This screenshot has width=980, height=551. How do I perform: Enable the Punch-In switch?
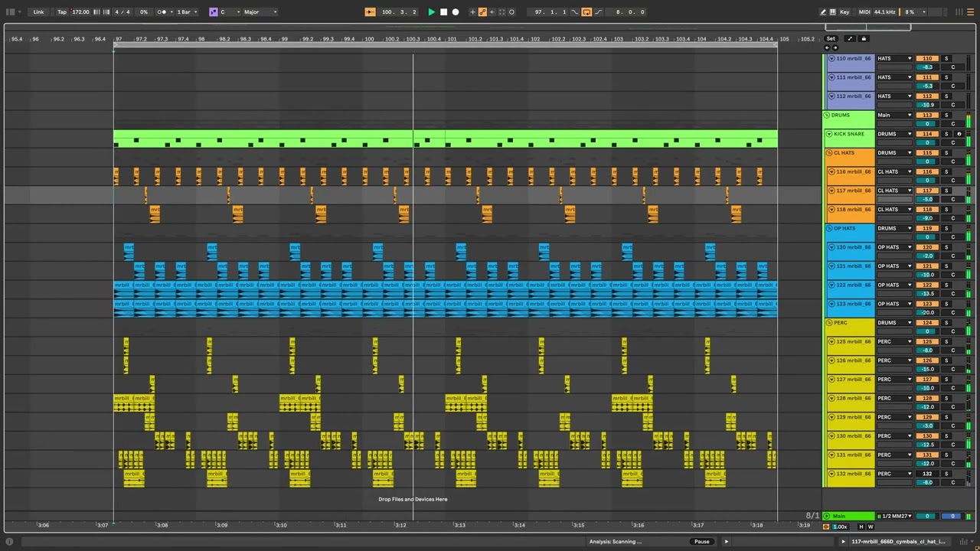click(x=576, y=12)
